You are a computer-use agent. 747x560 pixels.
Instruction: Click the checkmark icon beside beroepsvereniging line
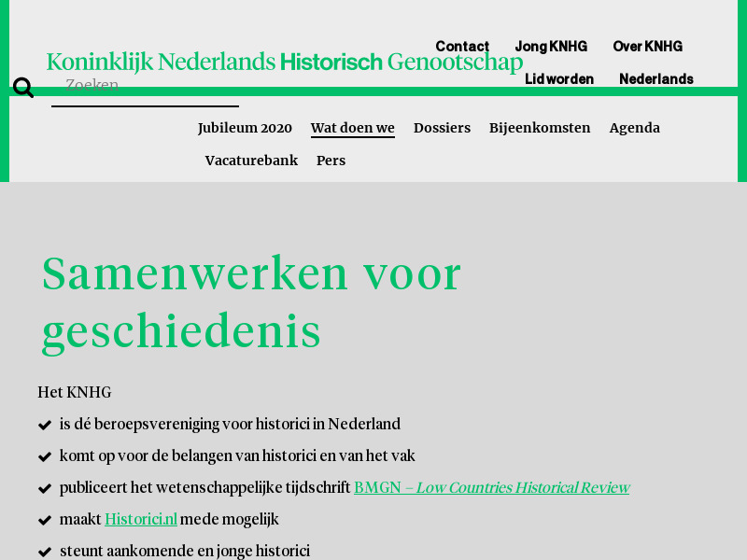pos(44,424)
